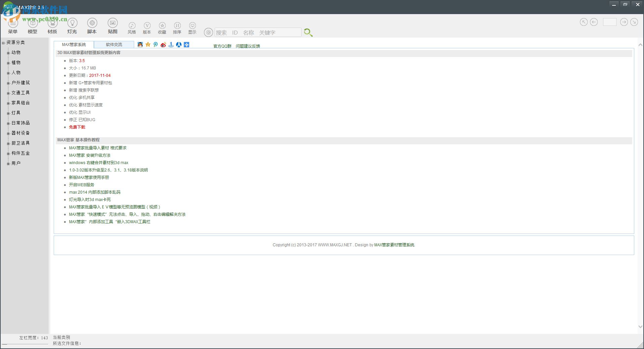
Task: Switch to the 软件交流 tab
Action: [114, 44]
